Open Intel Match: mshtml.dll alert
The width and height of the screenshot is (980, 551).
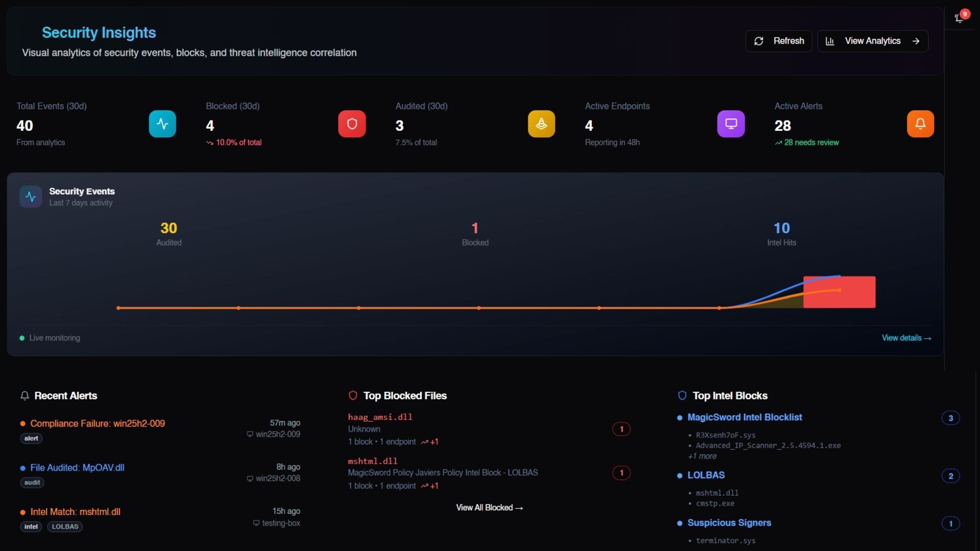click(75, 511)
